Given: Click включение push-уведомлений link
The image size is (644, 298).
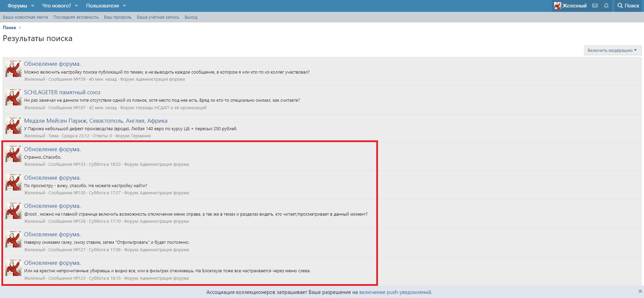Looking at the screenshot, I should (x=395, y=292).
